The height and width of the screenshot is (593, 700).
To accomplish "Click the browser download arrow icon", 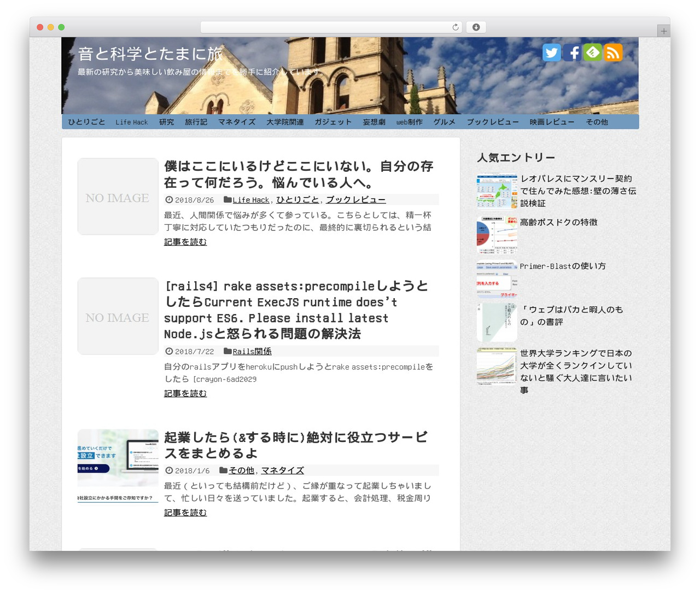I will click(476, 27).
